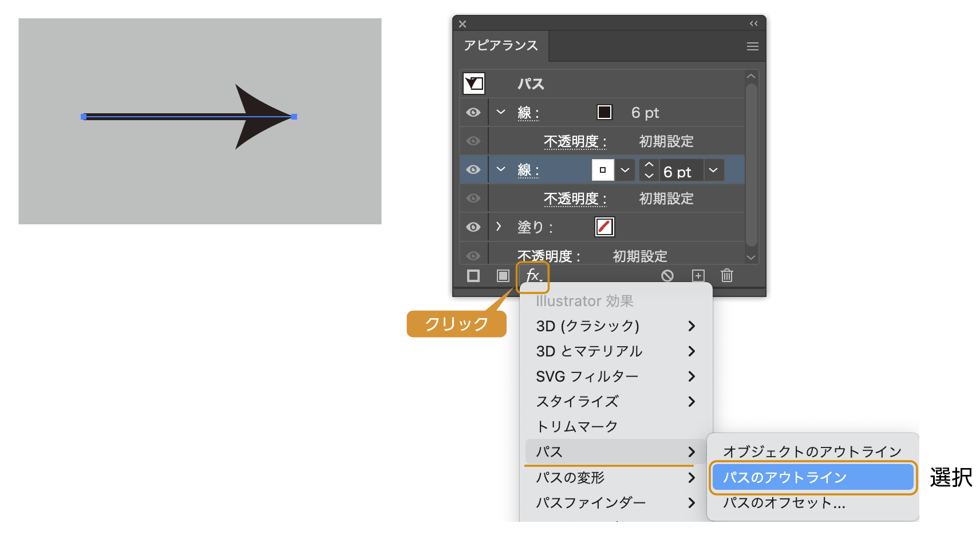Click 不透明度 link under first stroke

pyautogui.click(x=575, y=141)
